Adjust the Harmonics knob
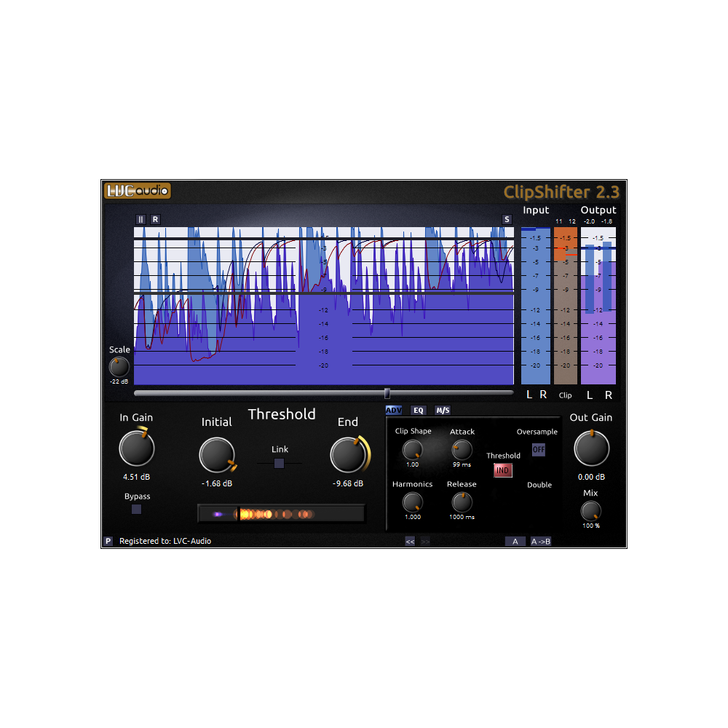Screen dimensions: 728x728 pyautogui.click(x=413, y=504)
